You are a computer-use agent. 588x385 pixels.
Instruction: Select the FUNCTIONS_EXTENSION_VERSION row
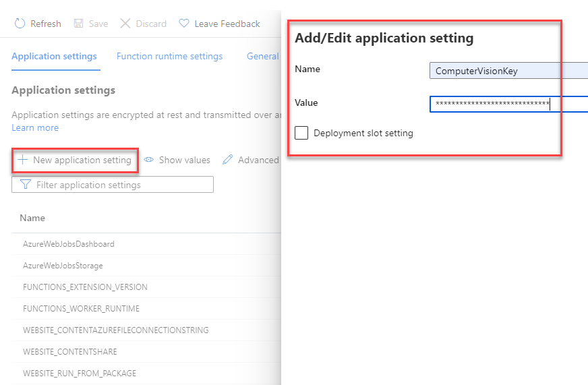(146, 287)
